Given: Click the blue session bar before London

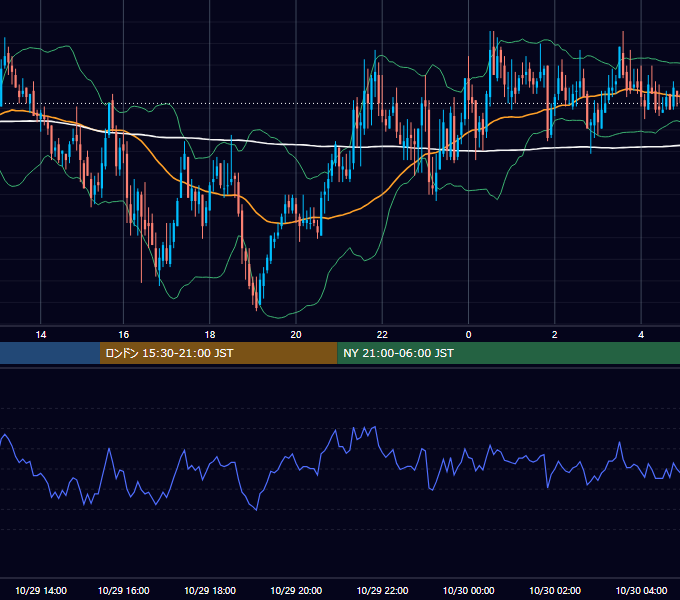Looking at the screenshot, I should (x=50, y=353).
